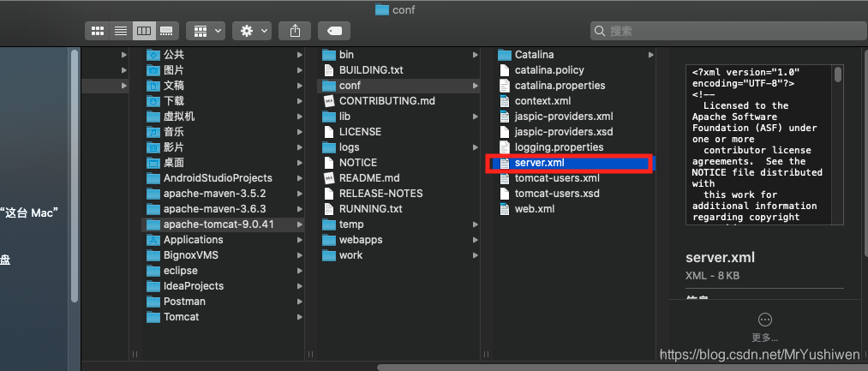Select the 音乐 folder
The image size is (868, 371).
[x=223, y=132]
